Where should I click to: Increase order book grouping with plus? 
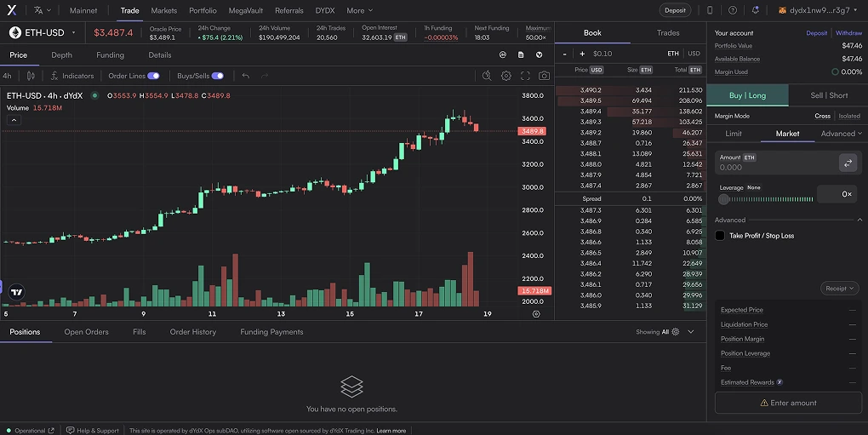(x=582, y=54)
